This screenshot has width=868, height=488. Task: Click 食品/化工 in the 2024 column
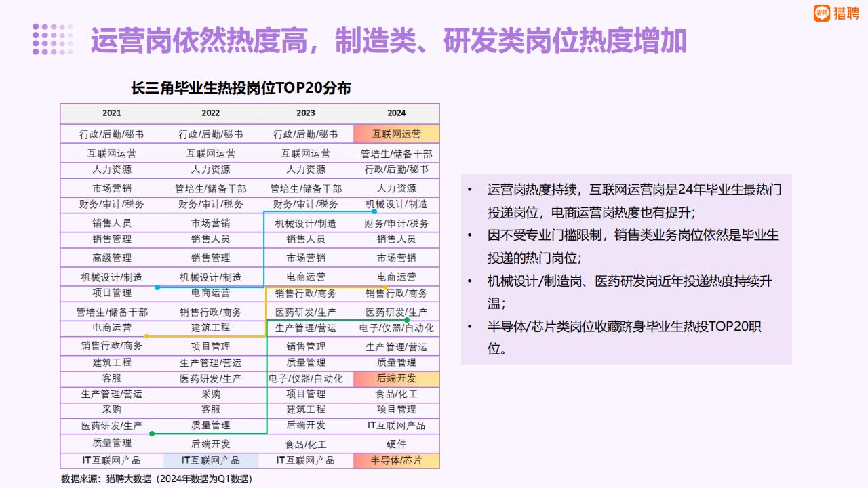click(x=397, y=394)
